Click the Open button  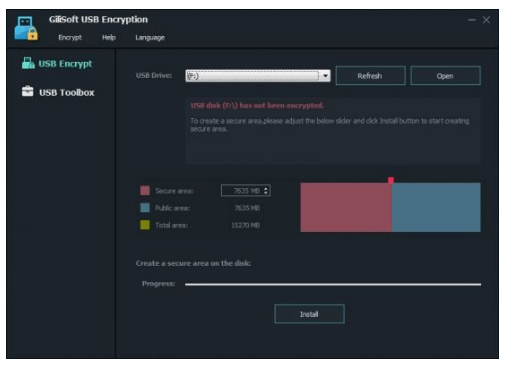pyautogui.click(x=445, y=76)
